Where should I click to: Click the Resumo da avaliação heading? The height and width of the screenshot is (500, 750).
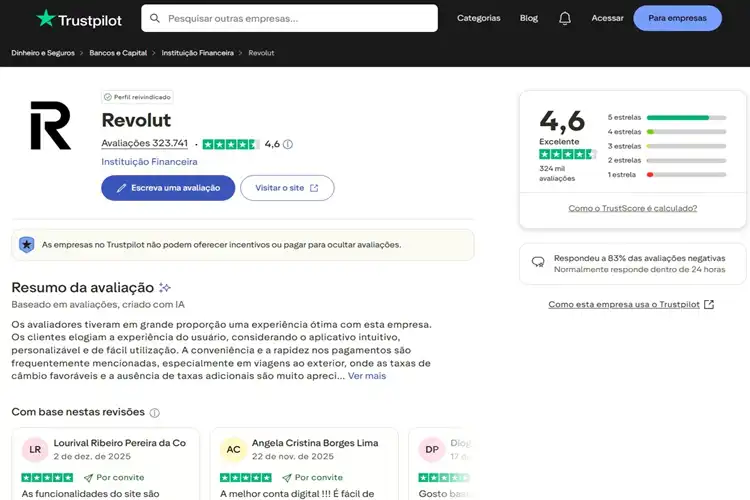point(82,288)
